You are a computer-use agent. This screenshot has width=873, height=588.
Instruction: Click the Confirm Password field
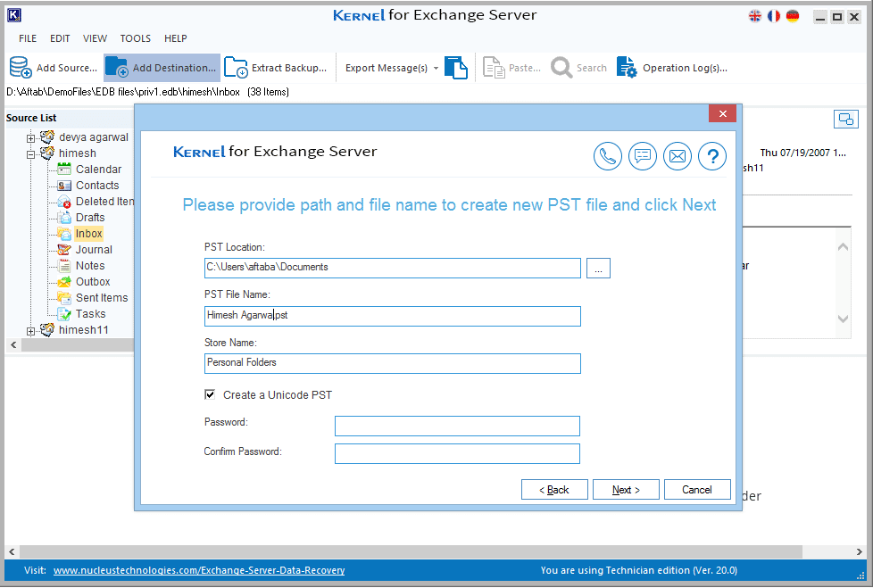(457, 453)
